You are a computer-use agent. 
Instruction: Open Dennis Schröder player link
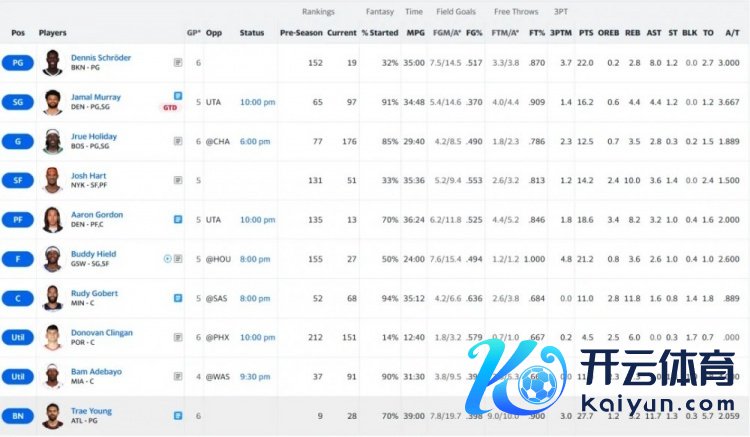pos(101,57)
